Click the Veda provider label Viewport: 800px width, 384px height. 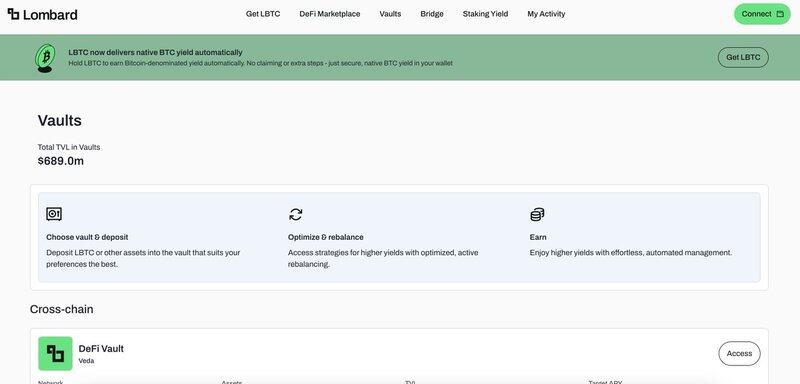tap(86, 361)
